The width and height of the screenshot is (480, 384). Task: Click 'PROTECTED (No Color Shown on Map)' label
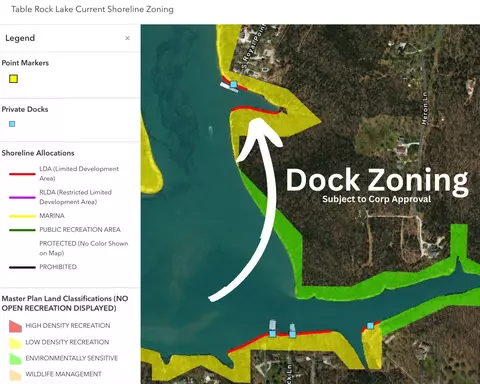click(84, 248)
